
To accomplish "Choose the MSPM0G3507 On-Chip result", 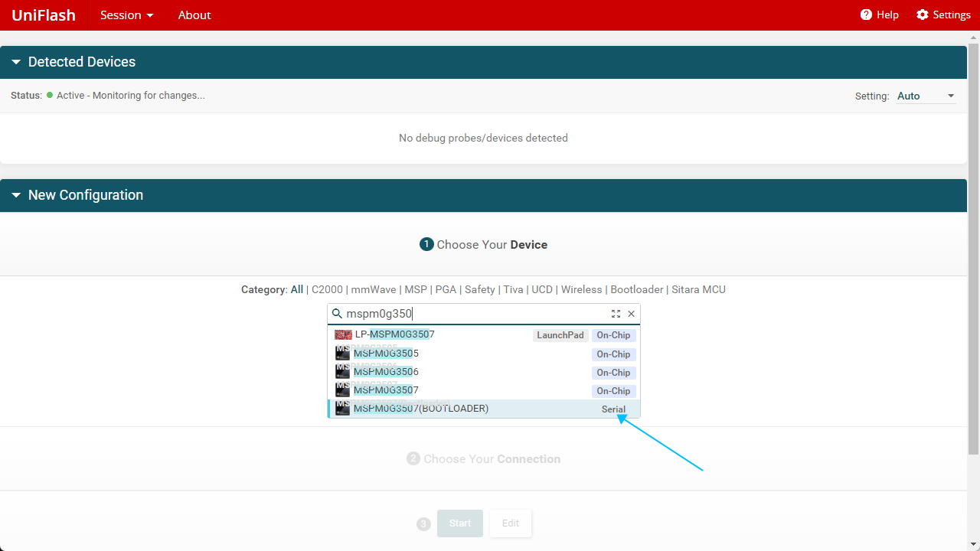I will point(484,390).
